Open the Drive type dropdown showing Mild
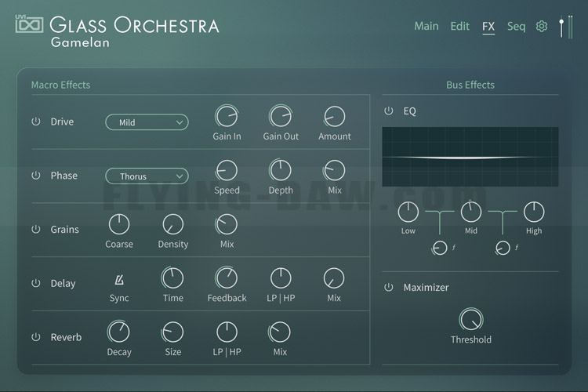 pyautogui.click(x=147, y=122)
